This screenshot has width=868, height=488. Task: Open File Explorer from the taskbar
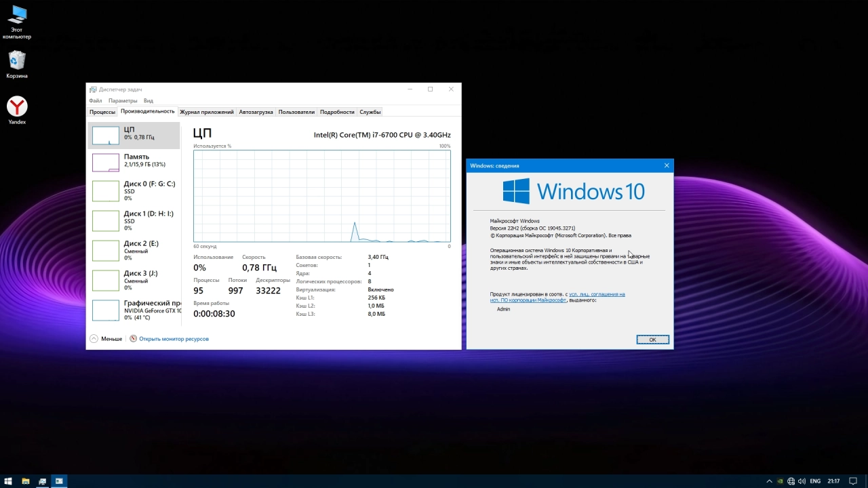(25, 481)
